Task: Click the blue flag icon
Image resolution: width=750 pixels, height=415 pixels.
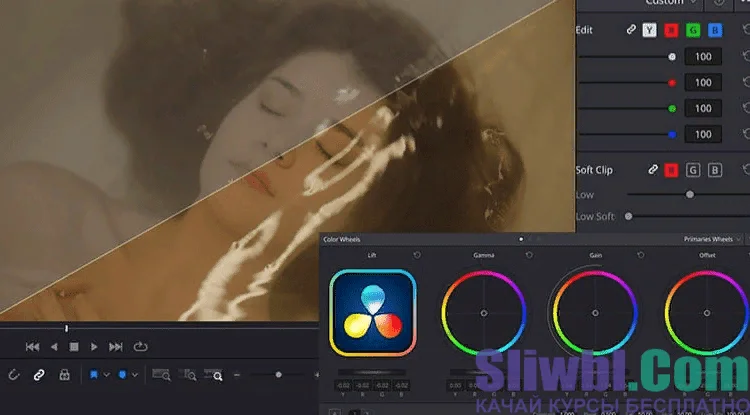Action: click(93, 375)
